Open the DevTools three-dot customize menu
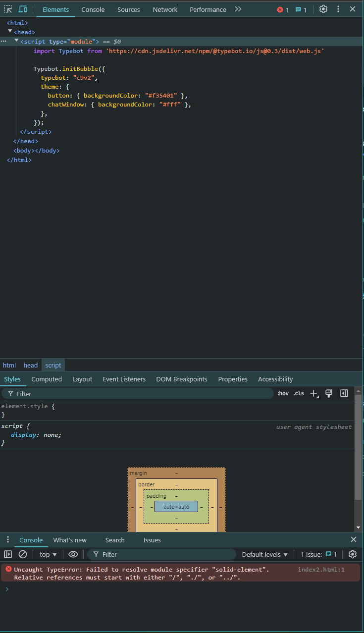The image size is (364, 633). pyautogui.click(x=338, y=9)
